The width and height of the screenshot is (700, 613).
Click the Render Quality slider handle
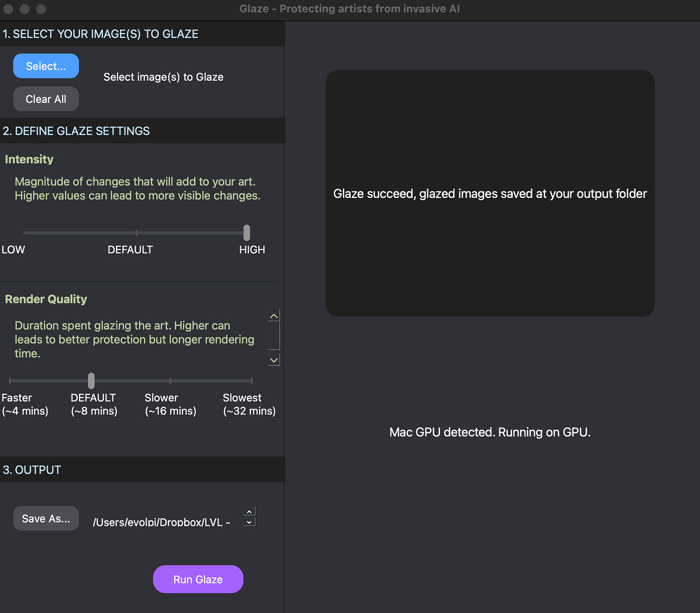point(91,381)
